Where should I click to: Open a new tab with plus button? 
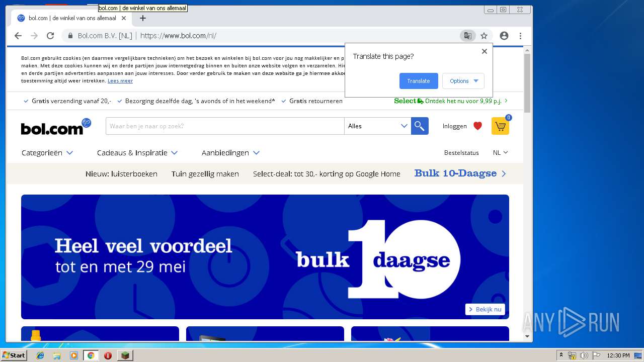[143, 18]
